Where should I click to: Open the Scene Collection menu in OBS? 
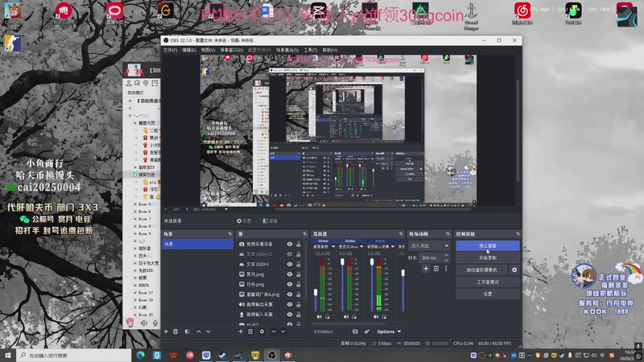click(287, 50)
